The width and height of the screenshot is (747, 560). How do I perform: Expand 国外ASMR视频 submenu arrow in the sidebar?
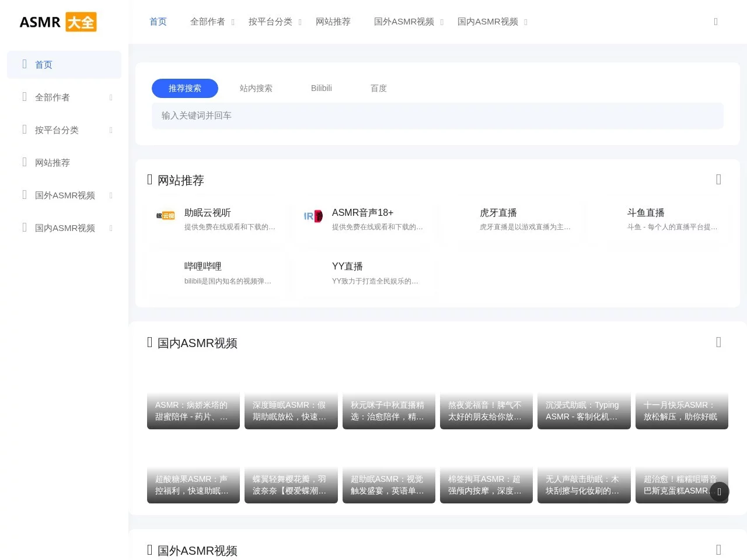pos(111,195)
